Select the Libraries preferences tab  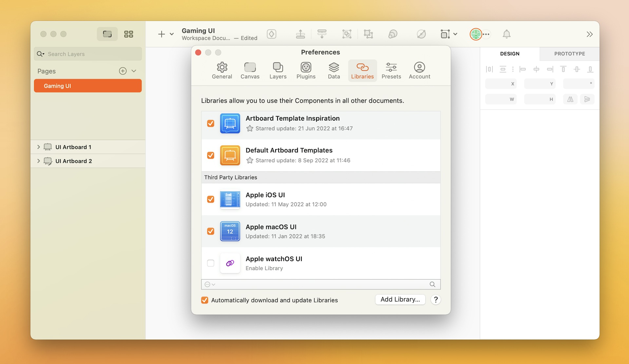coord(362,70)
